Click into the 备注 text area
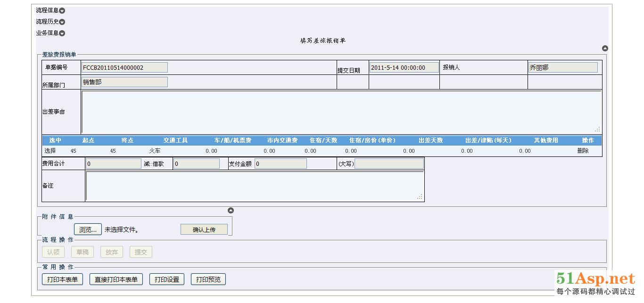 (255, 186)
